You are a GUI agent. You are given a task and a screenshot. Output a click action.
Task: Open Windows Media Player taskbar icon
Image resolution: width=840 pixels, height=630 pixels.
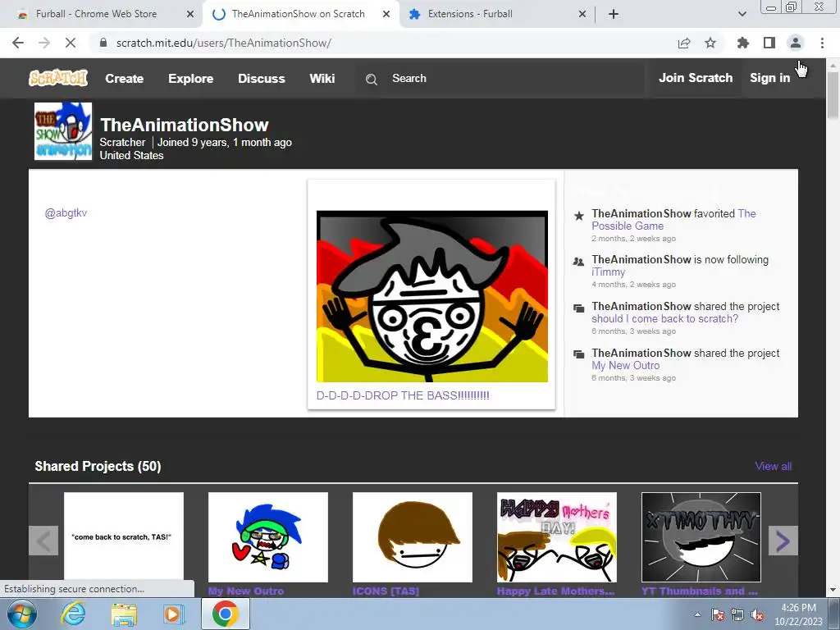(173, 614)
